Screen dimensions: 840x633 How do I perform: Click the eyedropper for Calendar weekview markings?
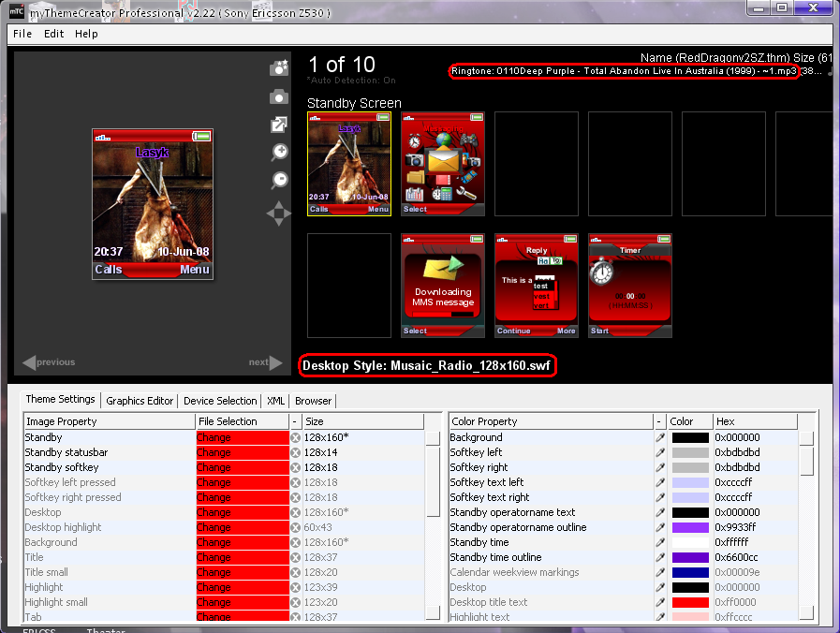[660, 572]
